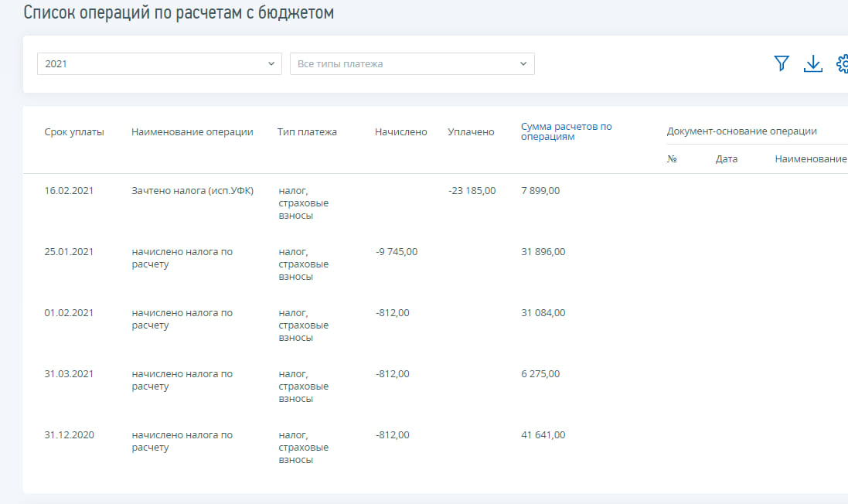Click the "Документ-основание операции" header

[x=741, y=131]
